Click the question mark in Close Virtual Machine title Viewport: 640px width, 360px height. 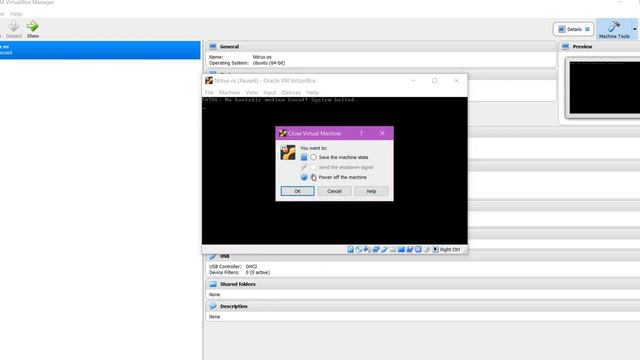(x=361, y=133)
